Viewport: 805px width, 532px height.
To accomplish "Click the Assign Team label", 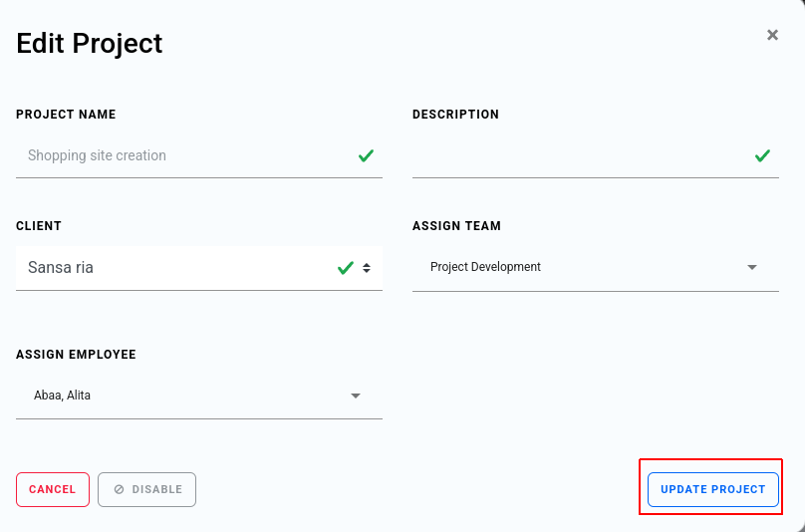I will coord(456,226).
